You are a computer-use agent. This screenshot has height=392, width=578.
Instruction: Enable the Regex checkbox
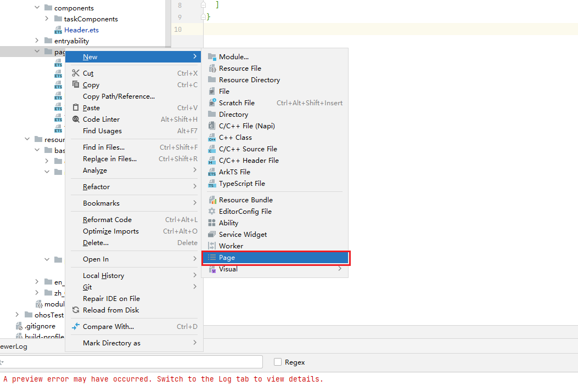tap(278, 362)
